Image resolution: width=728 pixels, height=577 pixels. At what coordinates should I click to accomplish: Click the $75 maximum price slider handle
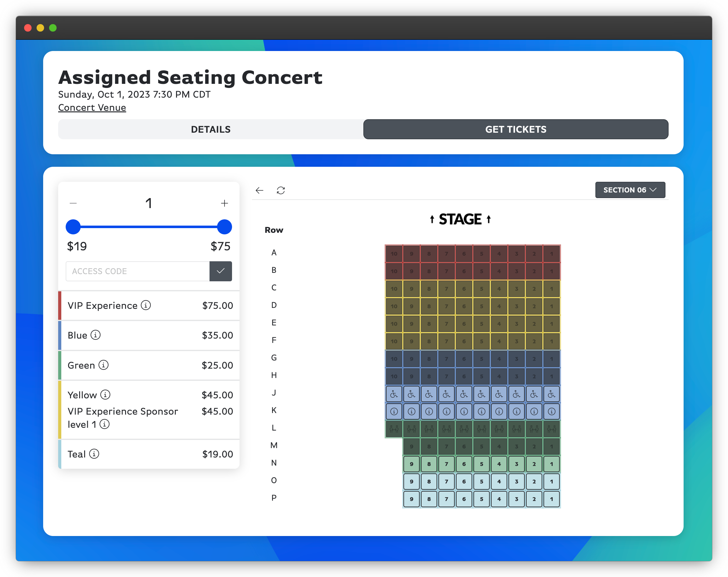coord(224,227)
